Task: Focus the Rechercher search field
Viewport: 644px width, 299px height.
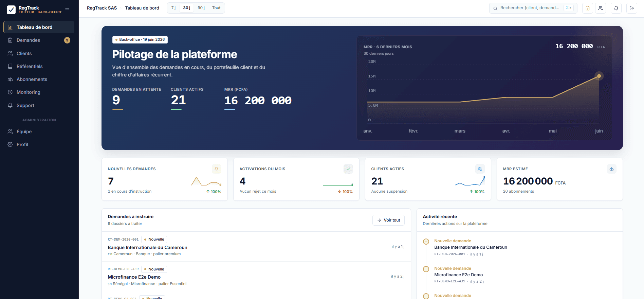Action: click(x=533, y=8)
